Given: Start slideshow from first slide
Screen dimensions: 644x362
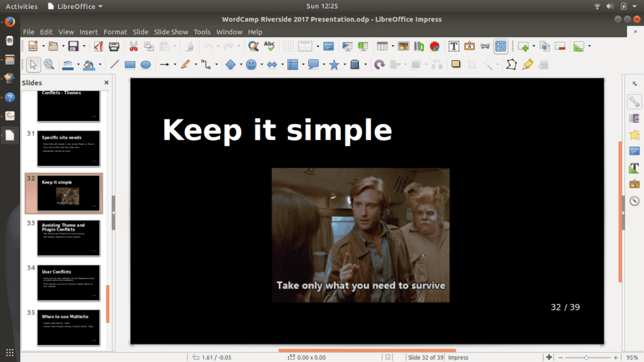Looking at the screenshot, I should click(x=347, y=46).
